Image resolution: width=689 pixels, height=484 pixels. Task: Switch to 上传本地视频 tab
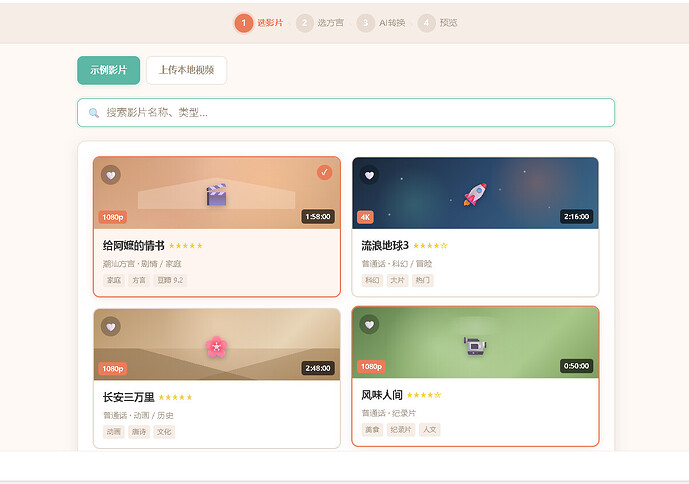click(x=186, y=70)
